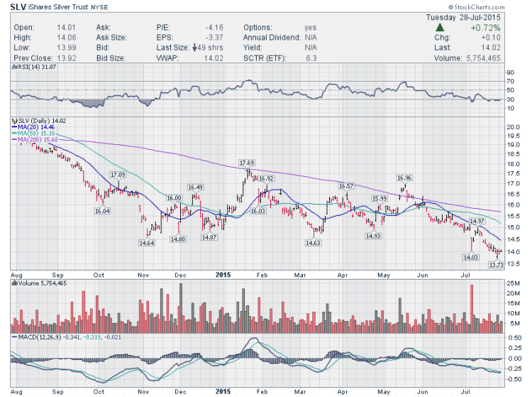
Task: Click the candlestick icon beside SLV (Daily)
Action: (x=14, y=121)
